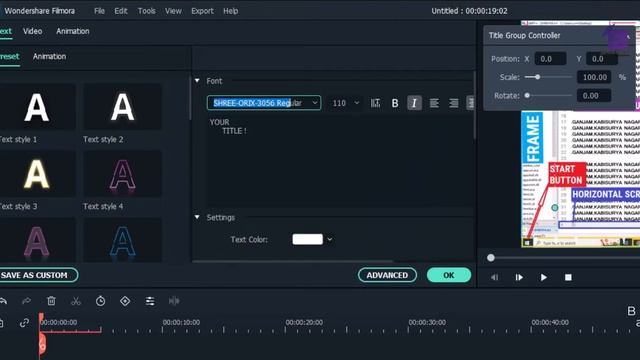Open the View menu
The height and width of the screenshot is (360, 640).
click(173, 11)
